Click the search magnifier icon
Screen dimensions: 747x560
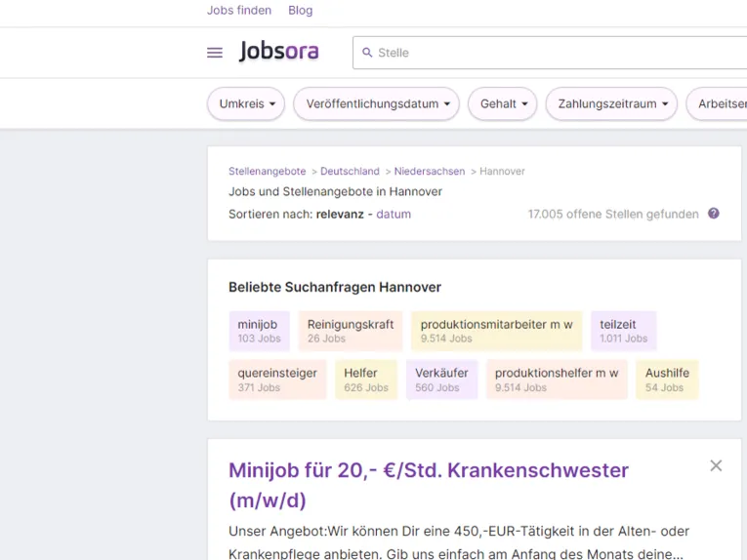367,53
